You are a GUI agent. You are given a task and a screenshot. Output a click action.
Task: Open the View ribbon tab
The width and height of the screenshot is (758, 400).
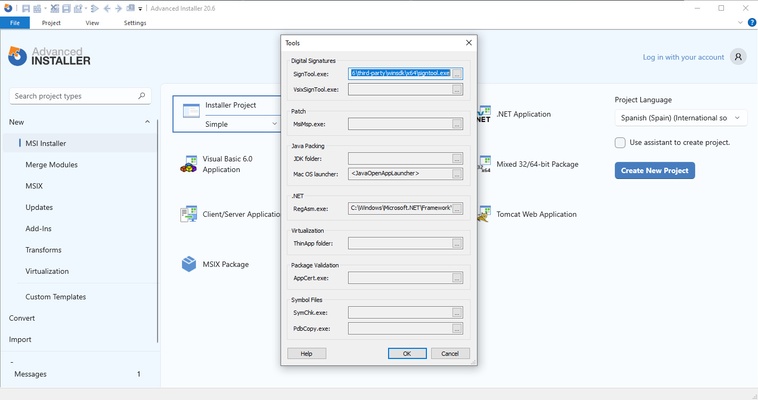[92, 23]
